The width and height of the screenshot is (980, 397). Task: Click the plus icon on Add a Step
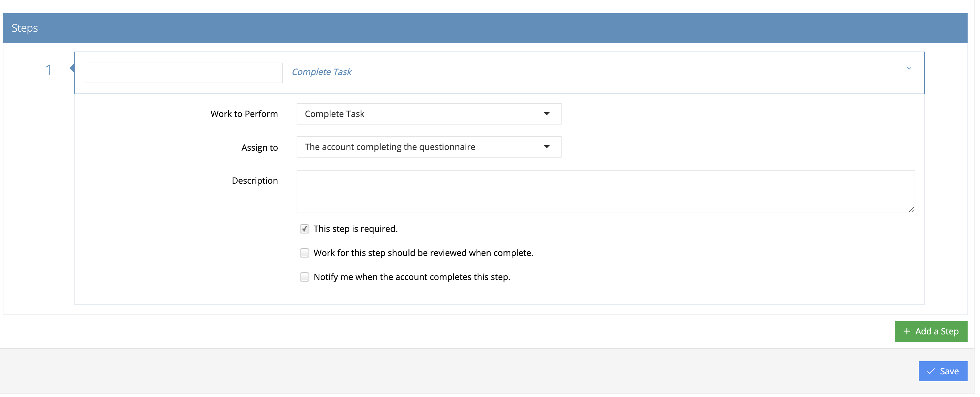coord(907,331)
